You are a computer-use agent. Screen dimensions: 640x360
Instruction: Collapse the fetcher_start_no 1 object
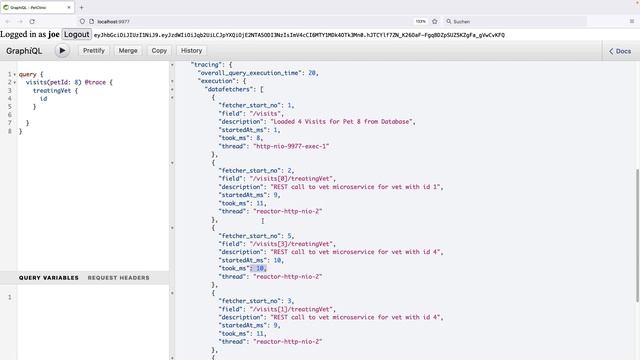click(x=172, y=98)
